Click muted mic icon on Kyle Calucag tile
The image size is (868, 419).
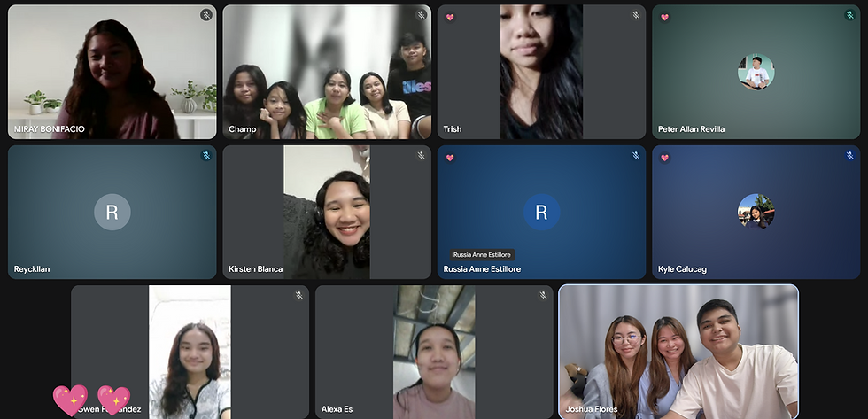click(849, 156)
